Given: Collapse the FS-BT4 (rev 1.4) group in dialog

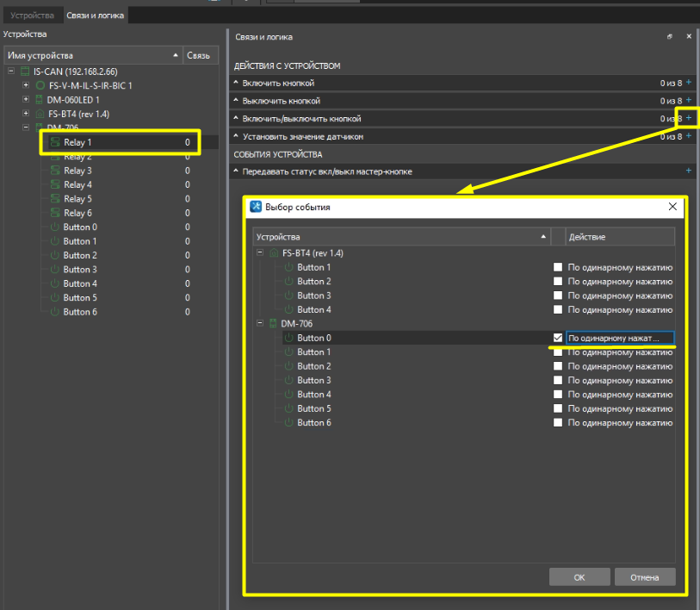Looking at the screenshot, I should [259, 253].
